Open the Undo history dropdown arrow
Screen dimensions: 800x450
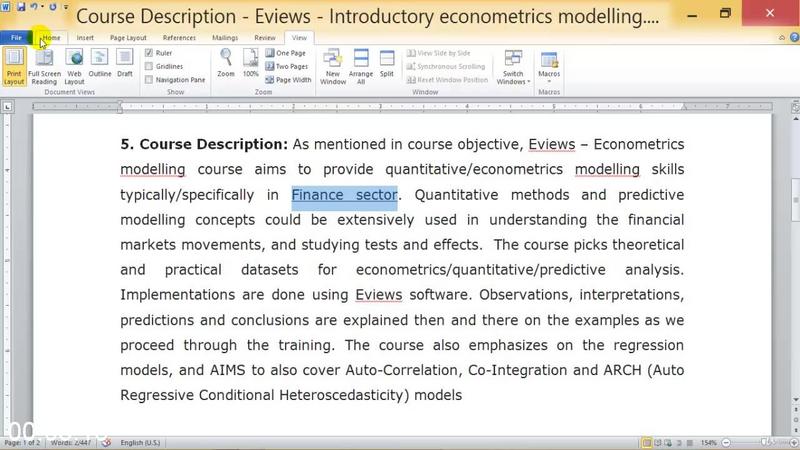point(42,7)
